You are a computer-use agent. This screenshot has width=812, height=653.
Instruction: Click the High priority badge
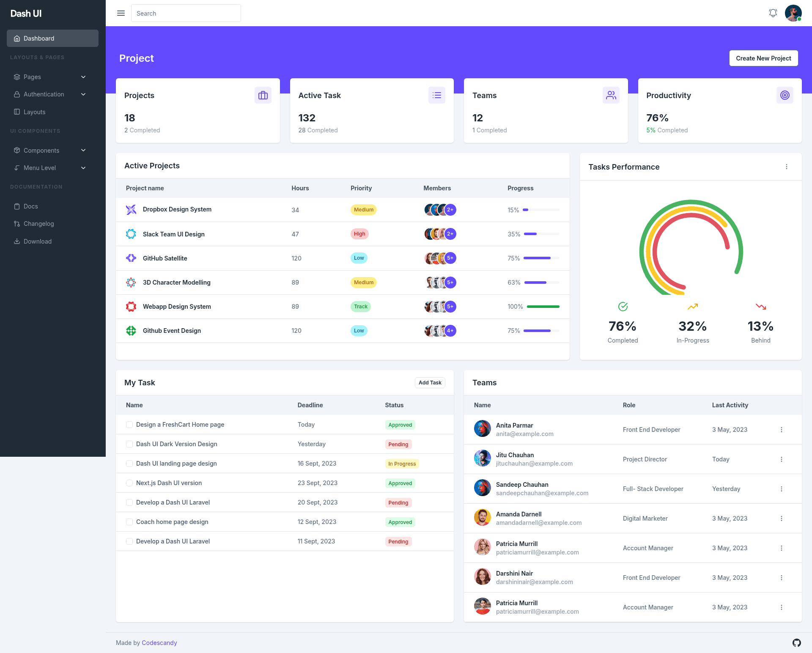(359, 234)
